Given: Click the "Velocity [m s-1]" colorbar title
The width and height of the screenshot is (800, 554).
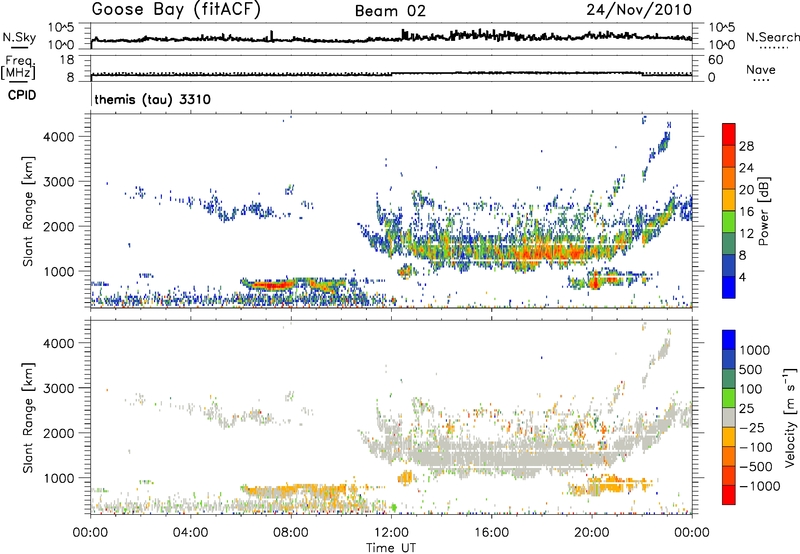Looking at the screenshot, I should [x=790, y=417].
